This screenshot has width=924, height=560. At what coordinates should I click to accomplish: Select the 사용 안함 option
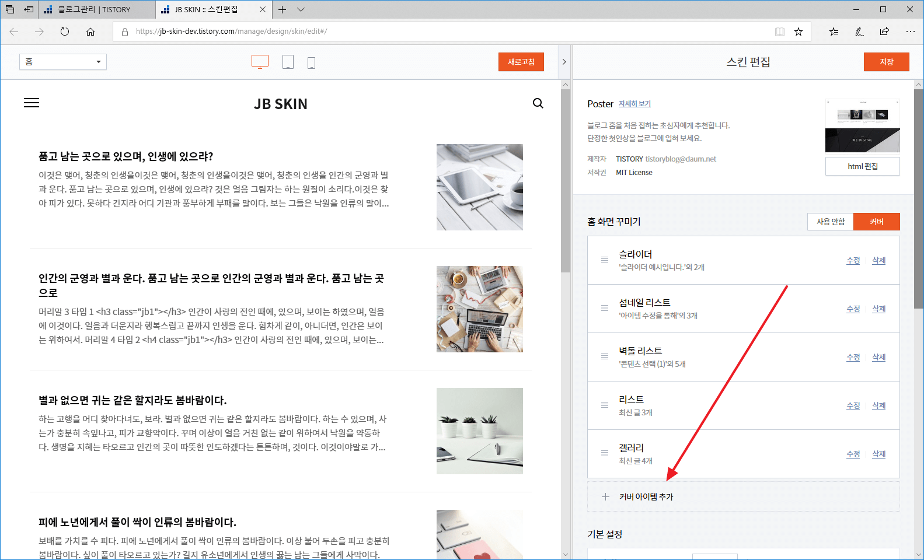[831, 222]
